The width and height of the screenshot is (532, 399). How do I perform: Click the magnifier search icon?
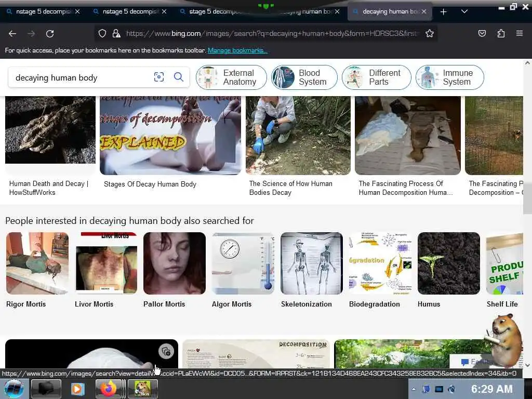coord(179,77)
